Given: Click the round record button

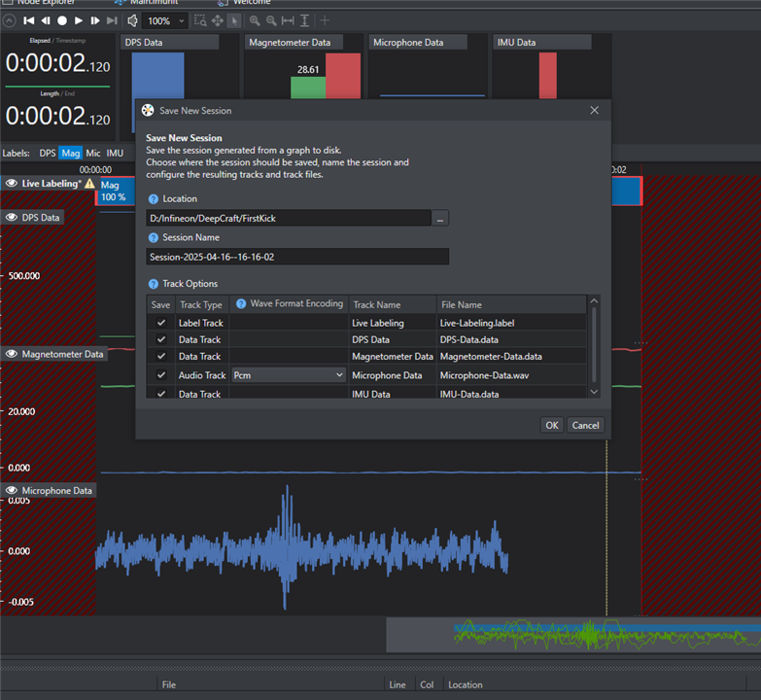Looking at the screenshot, I should [62, 20].
